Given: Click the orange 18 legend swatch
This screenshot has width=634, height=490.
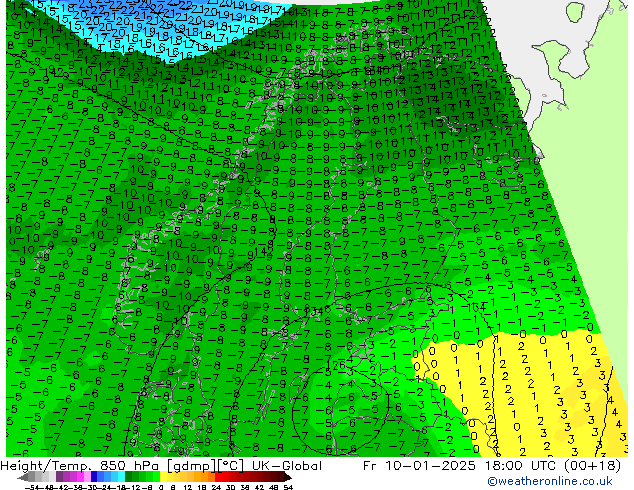Looking at the screenshot, I should (x=205, y=476).
